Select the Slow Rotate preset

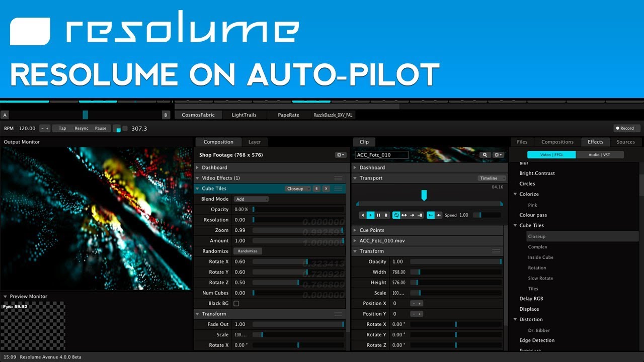[540, 278]
